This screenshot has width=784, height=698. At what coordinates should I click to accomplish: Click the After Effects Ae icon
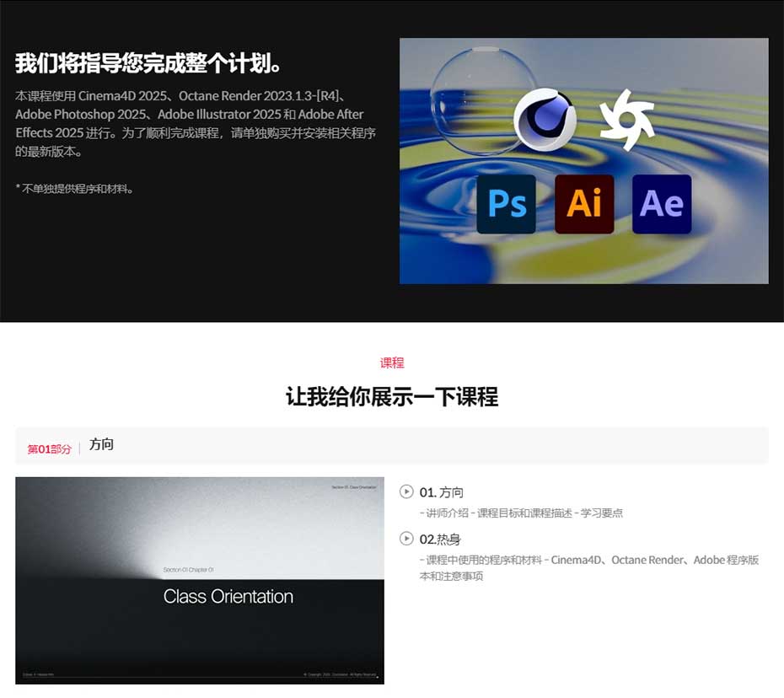[662, 204]
